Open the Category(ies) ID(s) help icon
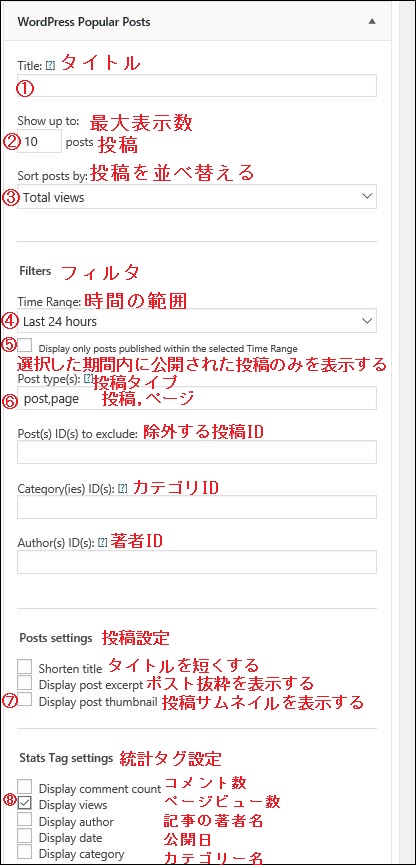Image resolution: width=416 pixels, height=865 pixels. click(x=123, y=488)
